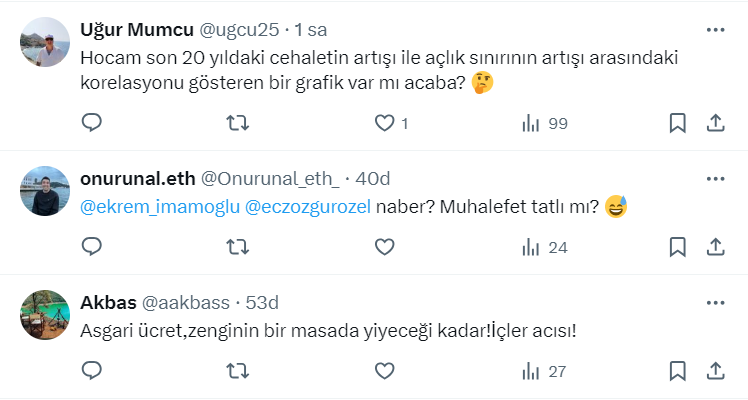Share onurunal.eth's tweet
The image size is (748, 400).
(715, 247)
